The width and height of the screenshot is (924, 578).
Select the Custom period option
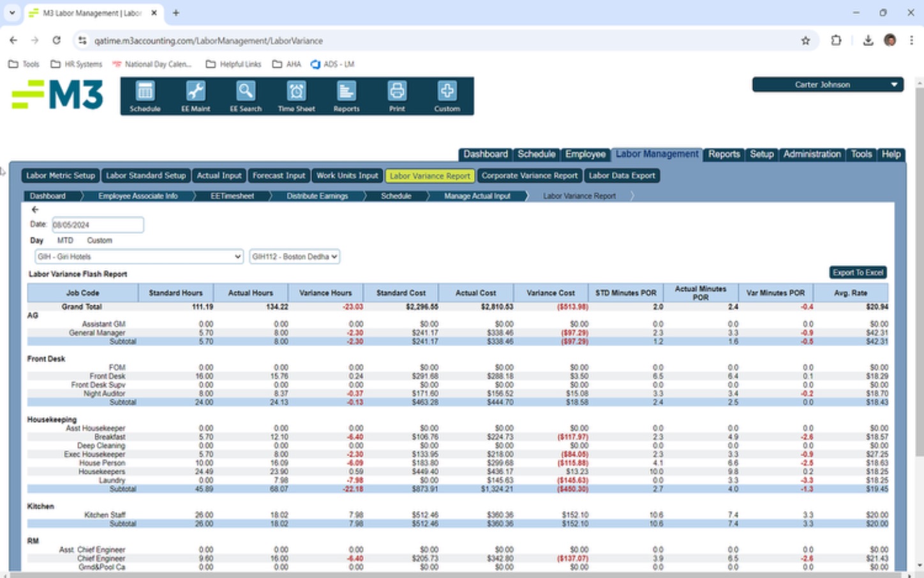(x=100, y=241)
